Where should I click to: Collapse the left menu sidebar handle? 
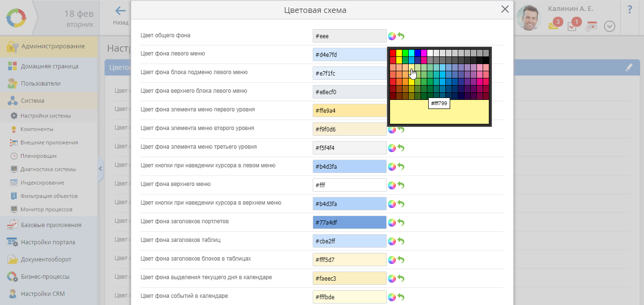coord(100,168)
